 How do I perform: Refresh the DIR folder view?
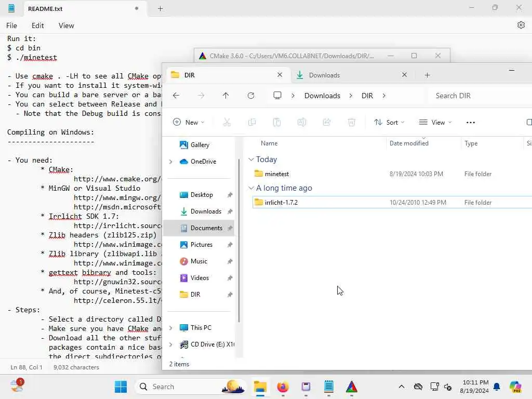click(251, 96)
